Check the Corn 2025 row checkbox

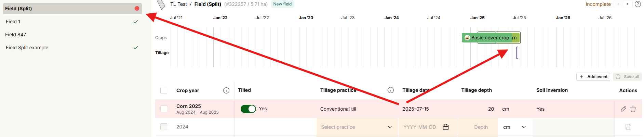point(164,109)
